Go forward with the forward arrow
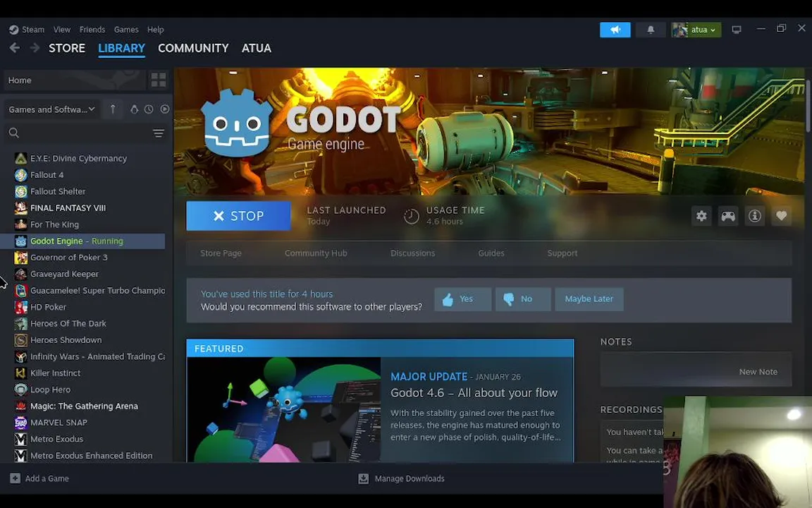 tap(35, 48)
